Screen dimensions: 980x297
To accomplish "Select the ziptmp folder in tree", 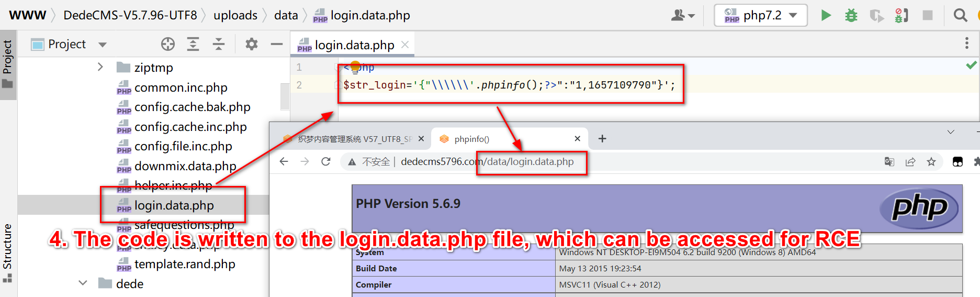I will (x=153, y=68).
